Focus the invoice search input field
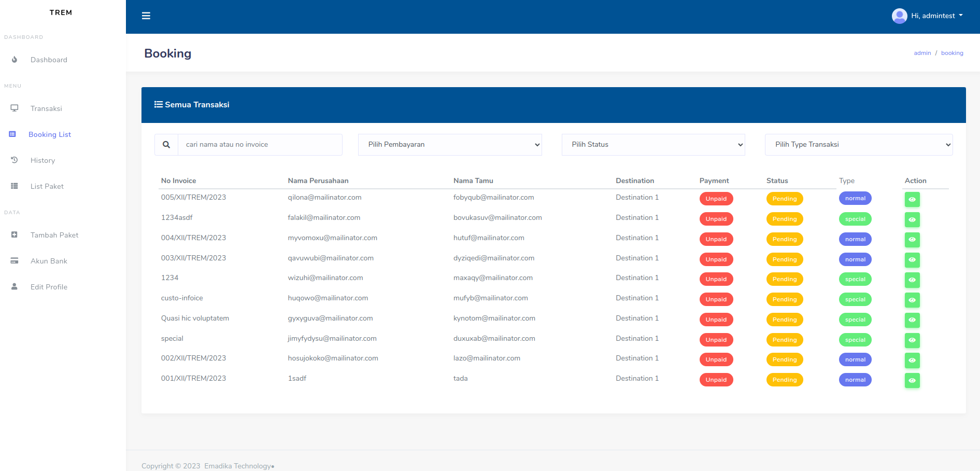Viewport: 980px width, 471px height. pyautogui.click(x=260, y=145)
